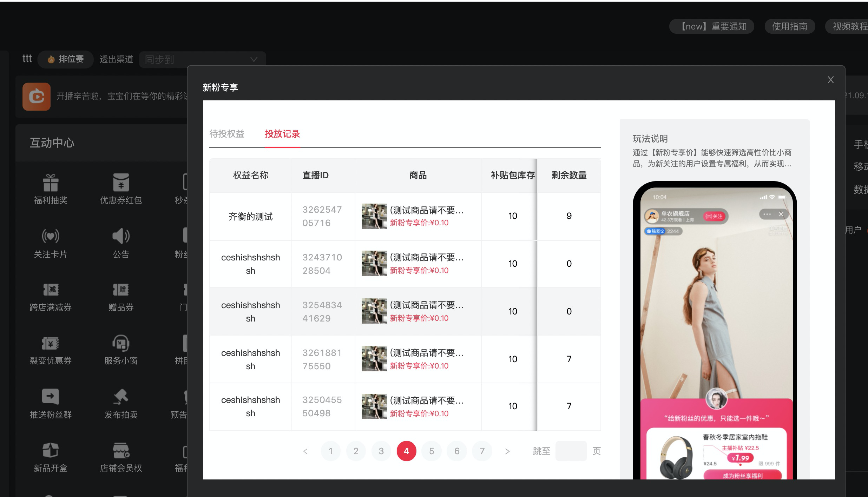Image resolution: width=868 pixels, height=497 pixels.
Task: Open the 使用指南 guide button
Action: point(790,26)
